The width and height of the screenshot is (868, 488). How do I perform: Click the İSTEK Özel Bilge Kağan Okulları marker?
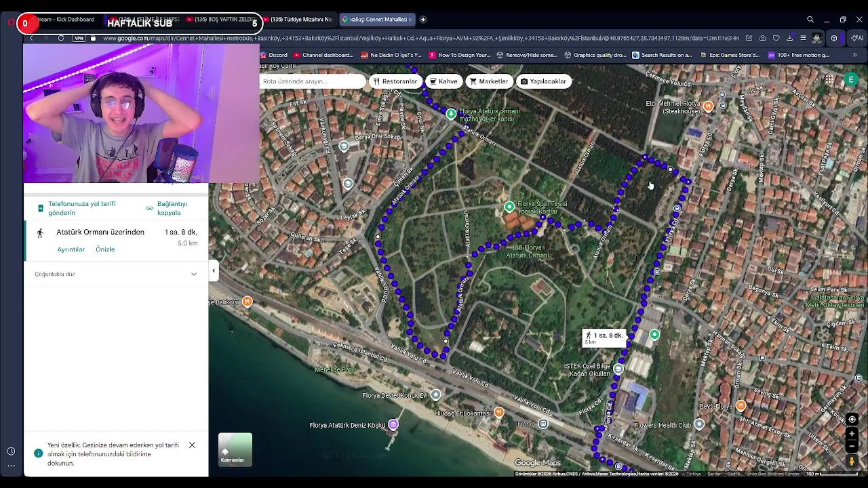(618, 369)
